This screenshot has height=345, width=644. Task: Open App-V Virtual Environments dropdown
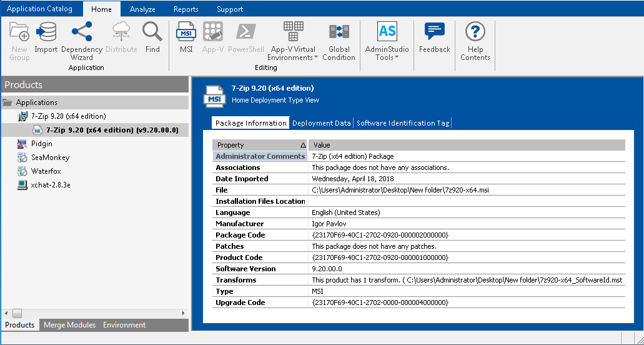(293, 41)
